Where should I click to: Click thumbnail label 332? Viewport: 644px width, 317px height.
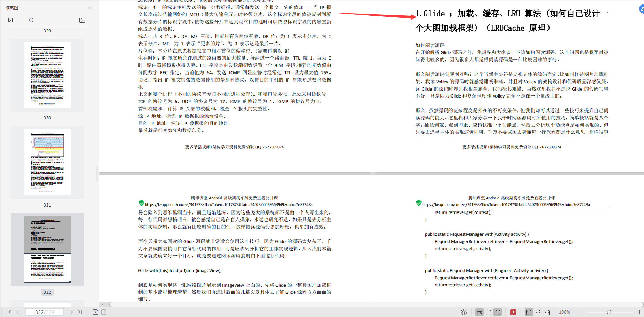[47, 292]
